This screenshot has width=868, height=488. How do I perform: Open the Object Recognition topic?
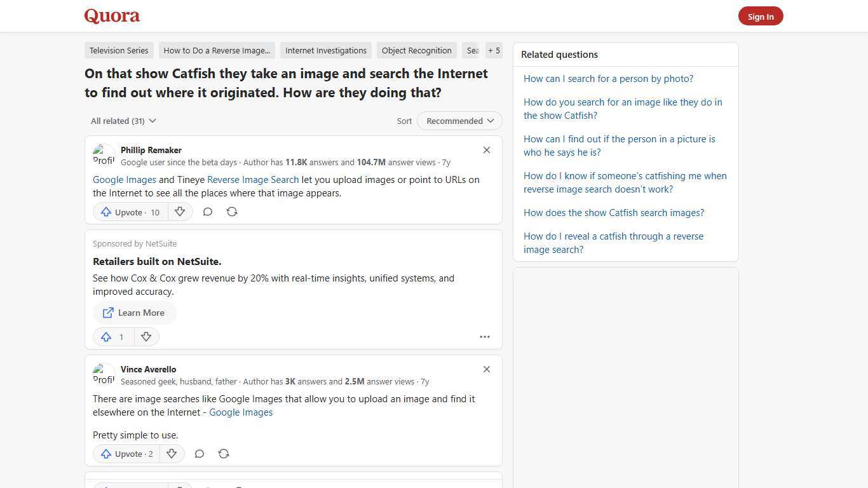(x=416, y=50)
